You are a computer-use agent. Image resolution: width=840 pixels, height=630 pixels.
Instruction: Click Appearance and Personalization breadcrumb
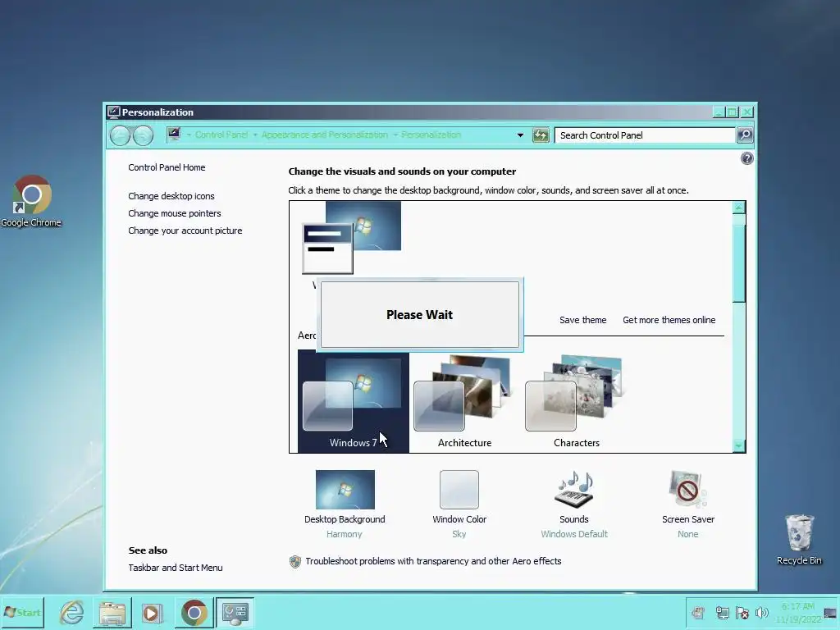pos(324,135)
